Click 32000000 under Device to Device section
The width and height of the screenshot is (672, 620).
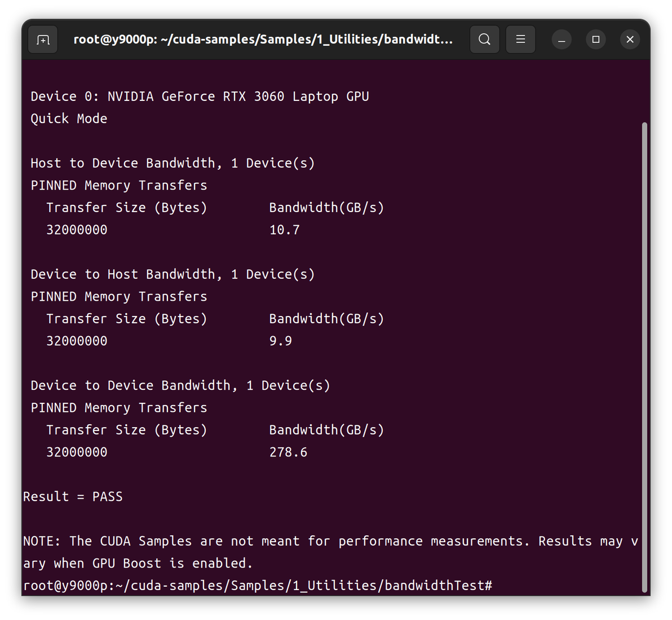tap(77, 452)
